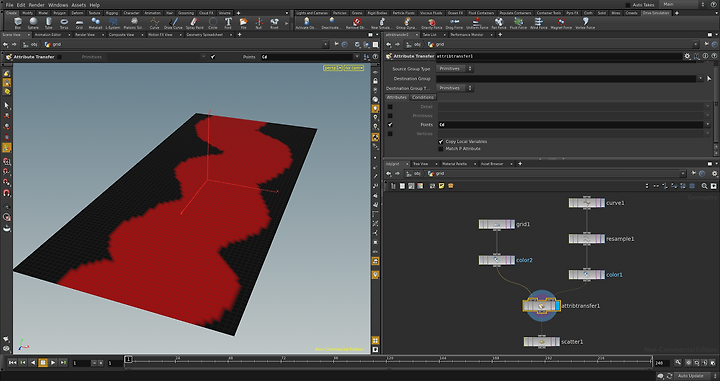Open the Assets menu
The width and height of the screenshot is (720, 381).
tap(79, 5)
